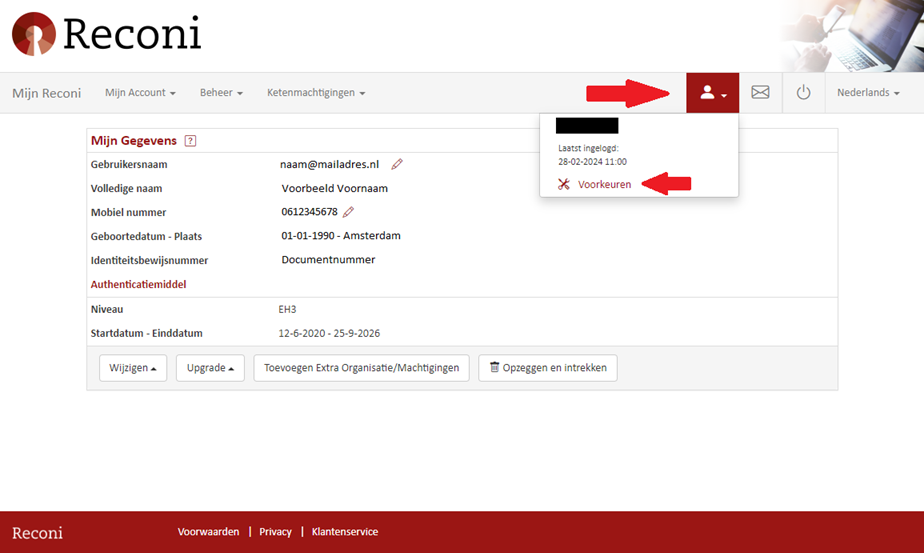Expand the Beheer dropdown menu
Screen dimensions: 924x553
pos(221,93)
